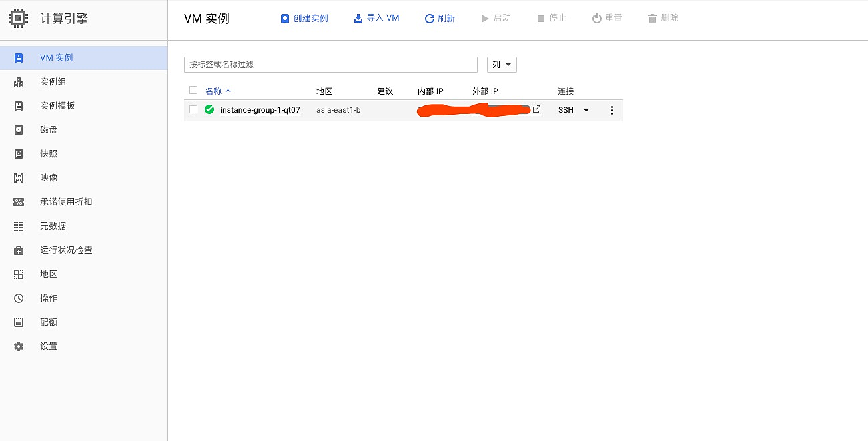This screenshot has width=868, height=441.
Task: Click the green running status icon
Action: (209, 109)
